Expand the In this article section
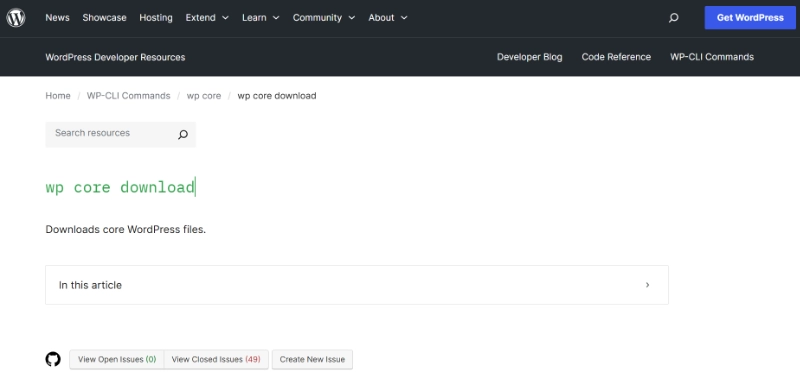Screen dimensions: 800x375 (x=357, y=285)
